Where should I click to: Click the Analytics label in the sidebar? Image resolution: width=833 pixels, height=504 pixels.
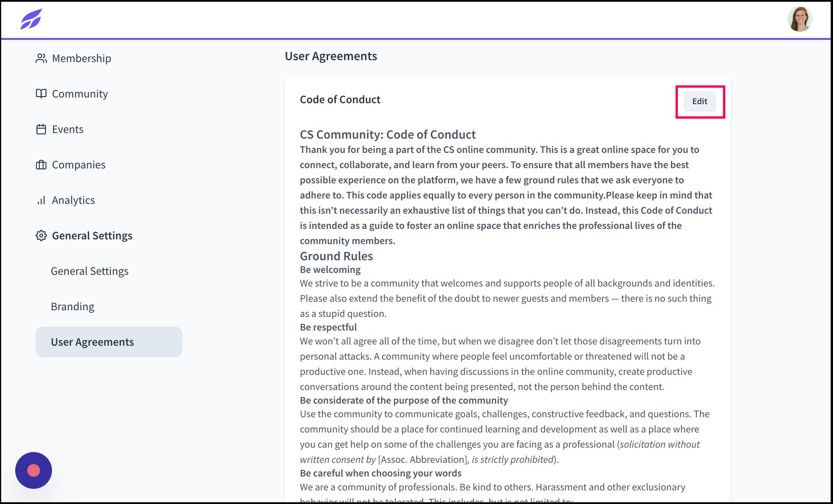tap(73, 200)
